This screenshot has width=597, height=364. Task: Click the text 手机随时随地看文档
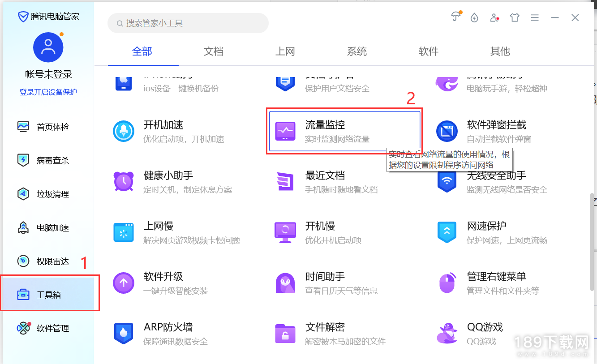pyautogui.click(x=341, y=189)
